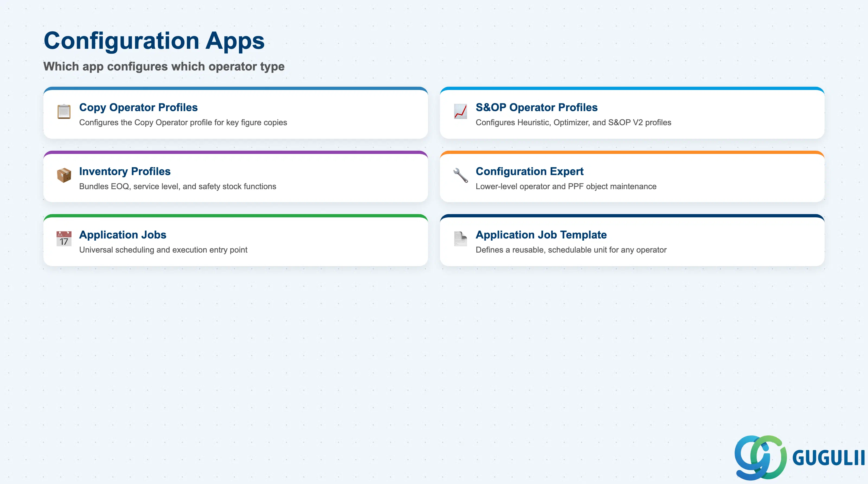
Task: Click 'Configures the Copy Operator profile for key figure copies'
Action: coord(183,122)
